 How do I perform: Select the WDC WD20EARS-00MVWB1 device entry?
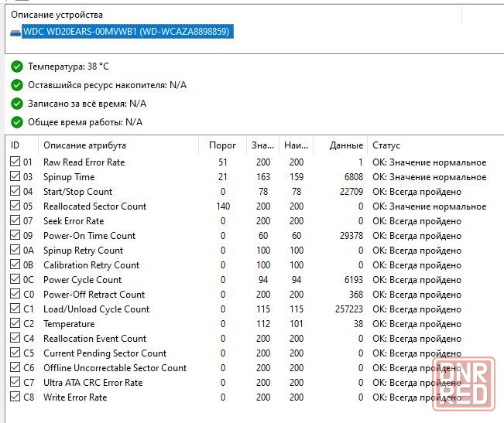[128, 32]
